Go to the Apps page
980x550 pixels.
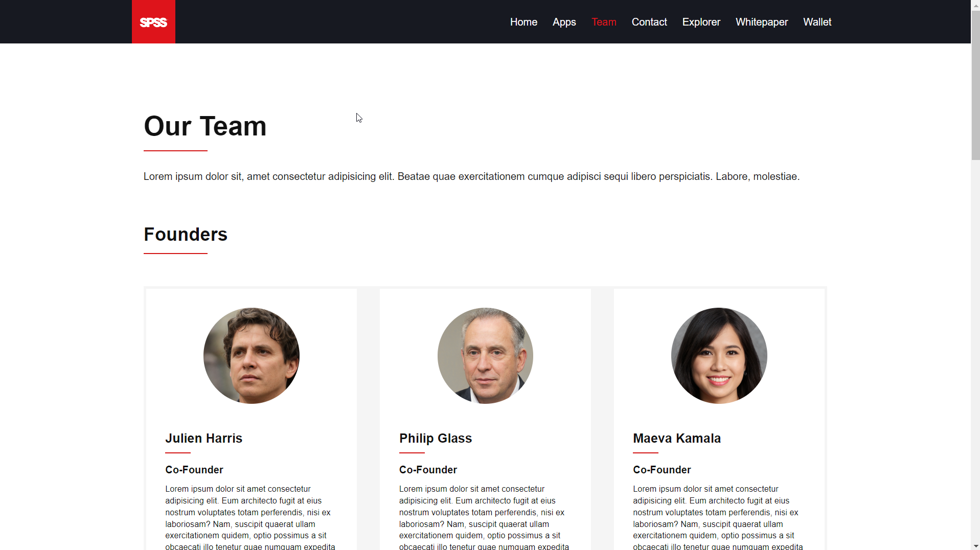tap(564, 22)
